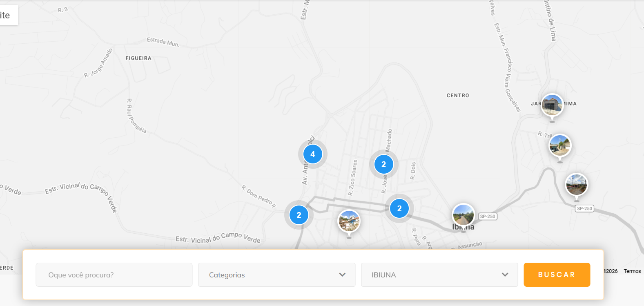Screen dimensions: 644x306
Task: Click the colorful houses photo pin
Action: [x=349, y=221]
